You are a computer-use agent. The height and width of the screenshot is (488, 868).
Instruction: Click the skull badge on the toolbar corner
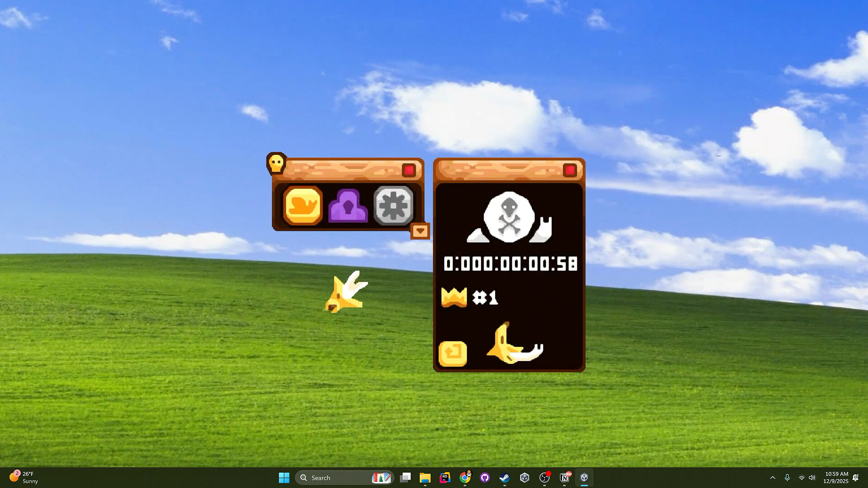pos(277,164)
